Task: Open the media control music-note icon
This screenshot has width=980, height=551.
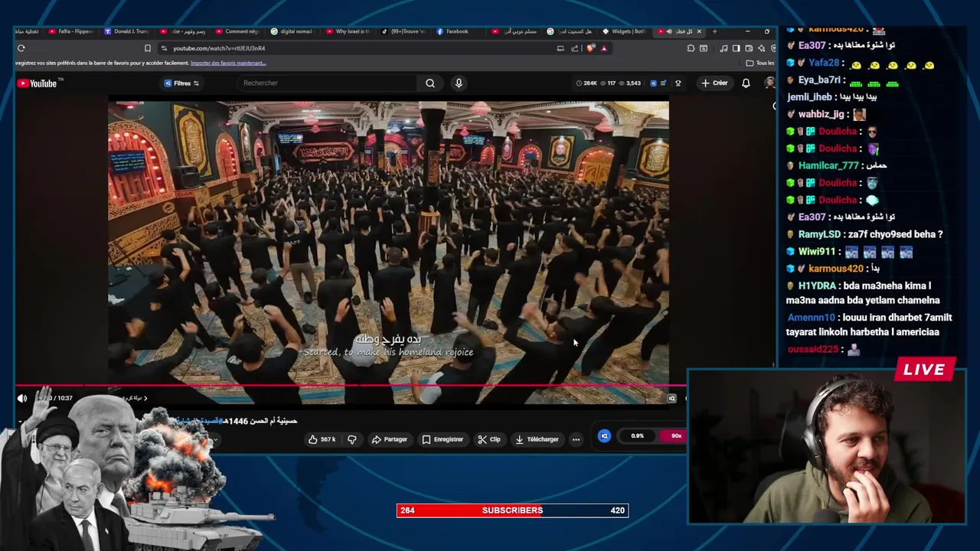Action: click(x=724, y=48)
